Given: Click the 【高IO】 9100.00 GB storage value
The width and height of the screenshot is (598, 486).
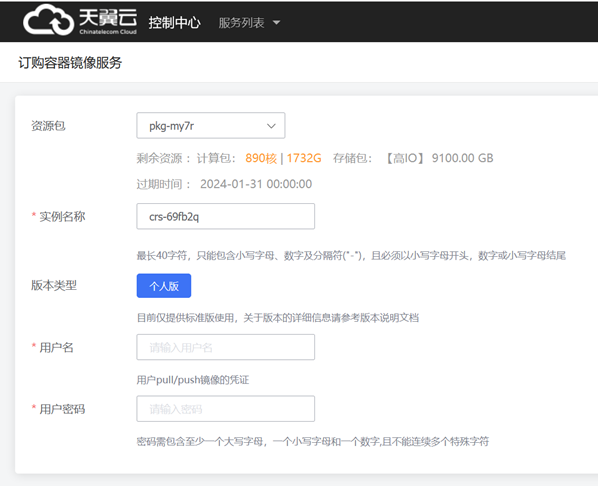Looking at the screenshot, I should 438,158.
